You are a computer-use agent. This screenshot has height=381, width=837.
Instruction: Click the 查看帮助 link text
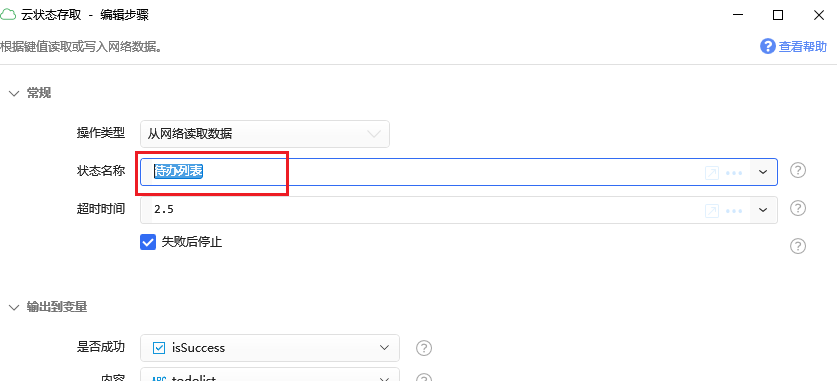click(x=803, y=46)
